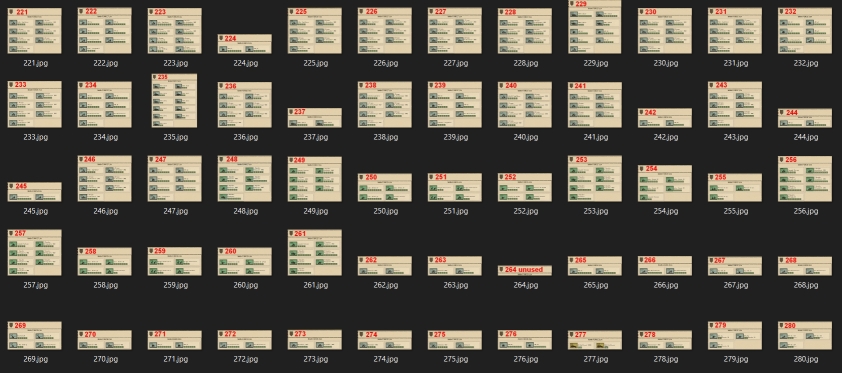The height and width of the screenshot is (373, 842).
Task: Open the 224.jpg thumbnail image
Action: (x=244, y=44)
